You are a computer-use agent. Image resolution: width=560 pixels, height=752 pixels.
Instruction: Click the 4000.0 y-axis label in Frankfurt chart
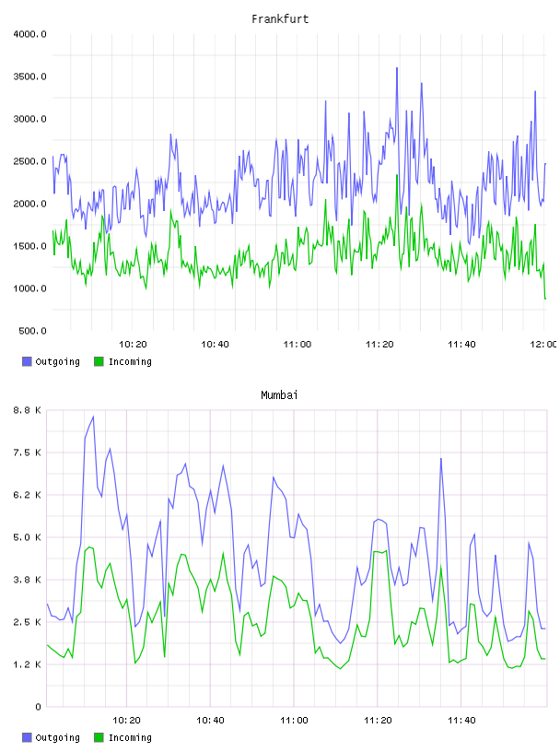click(29, 34)
